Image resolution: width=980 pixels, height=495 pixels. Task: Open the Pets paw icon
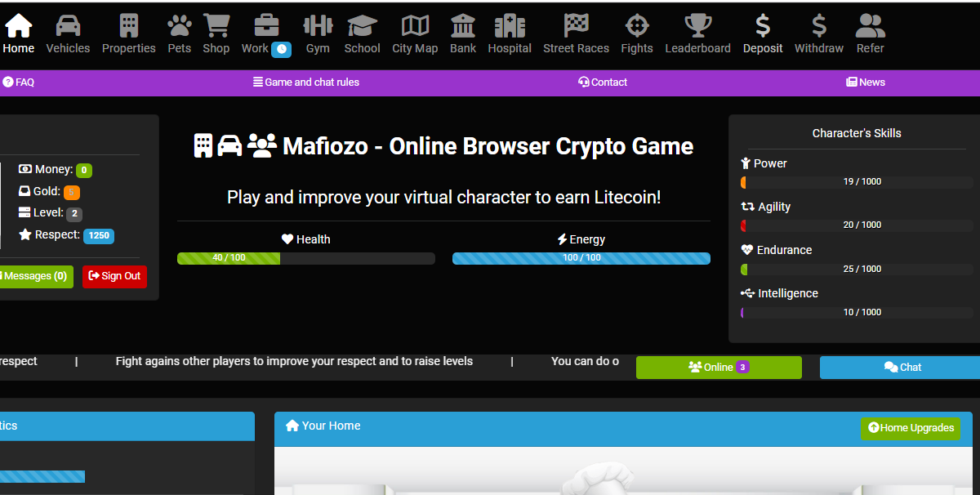(180, 25)
